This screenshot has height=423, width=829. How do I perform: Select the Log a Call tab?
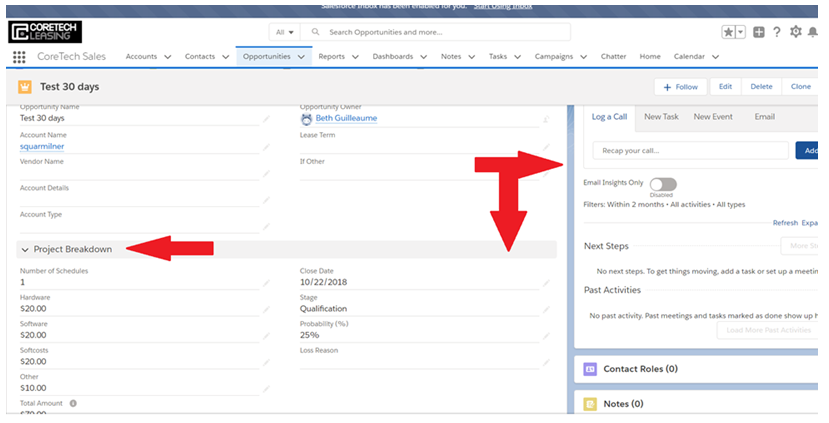coord(609,117)
